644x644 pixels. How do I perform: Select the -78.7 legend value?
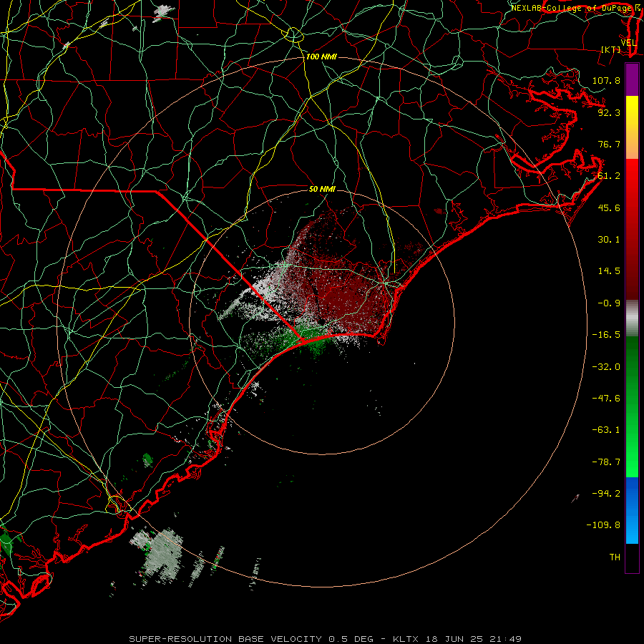[606, 462]
